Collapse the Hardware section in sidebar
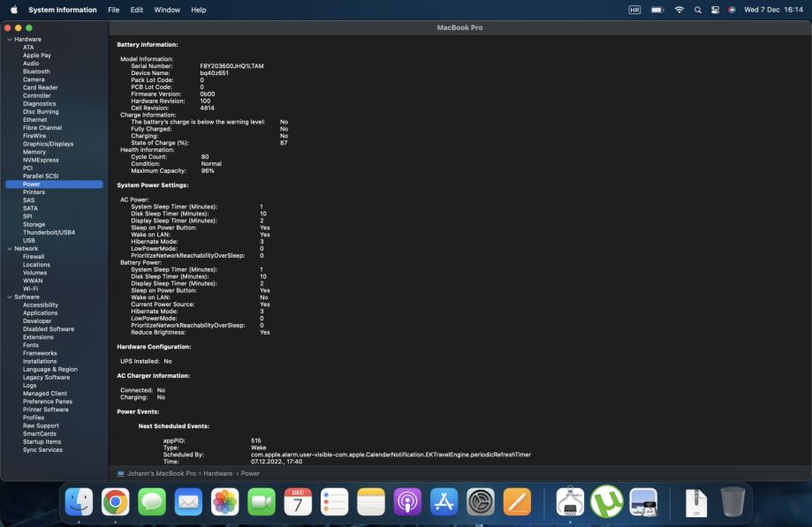The width and height of the screenshot is (812, 527). pyautogui.click(x=9, y=40)
